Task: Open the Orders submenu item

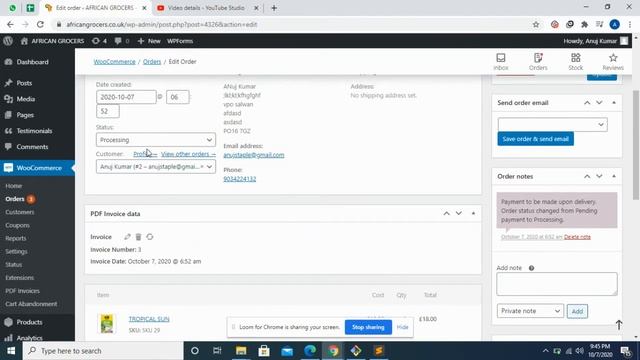Action: pyautogui.click(x=15, y=199)
